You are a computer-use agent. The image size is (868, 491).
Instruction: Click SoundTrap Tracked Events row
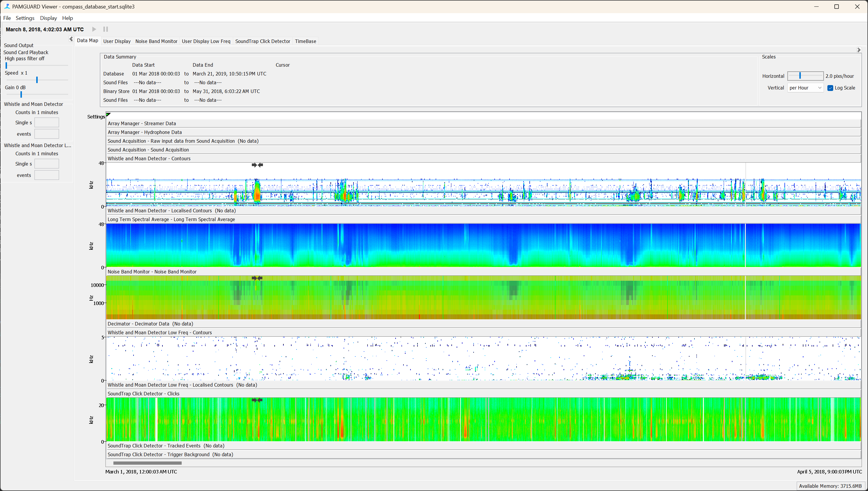[x=484, y=445]
